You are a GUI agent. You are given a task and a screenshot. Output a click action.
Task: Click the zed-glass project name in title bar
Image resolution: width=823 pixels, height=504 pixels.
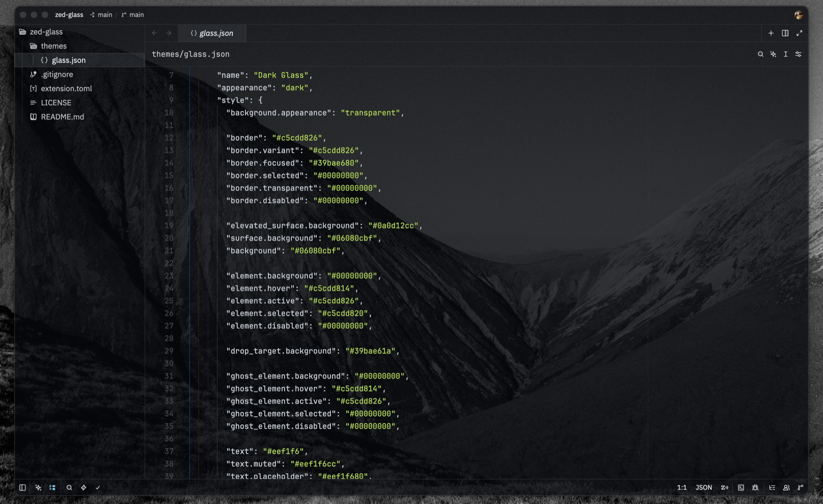click(69, 15)
